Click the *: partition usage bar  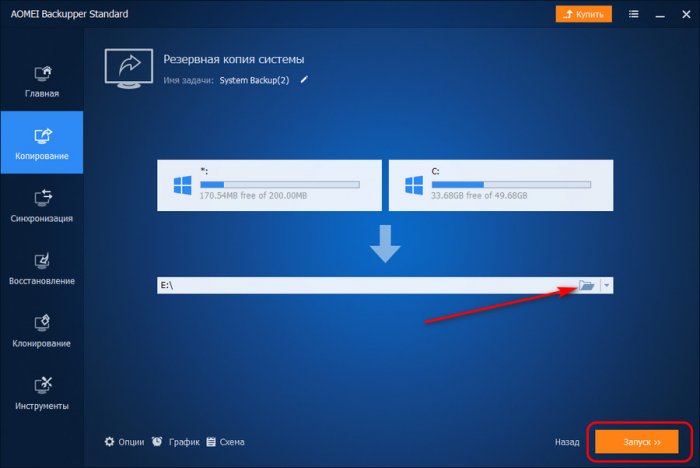pyautogui.click(x=280, y=184)
